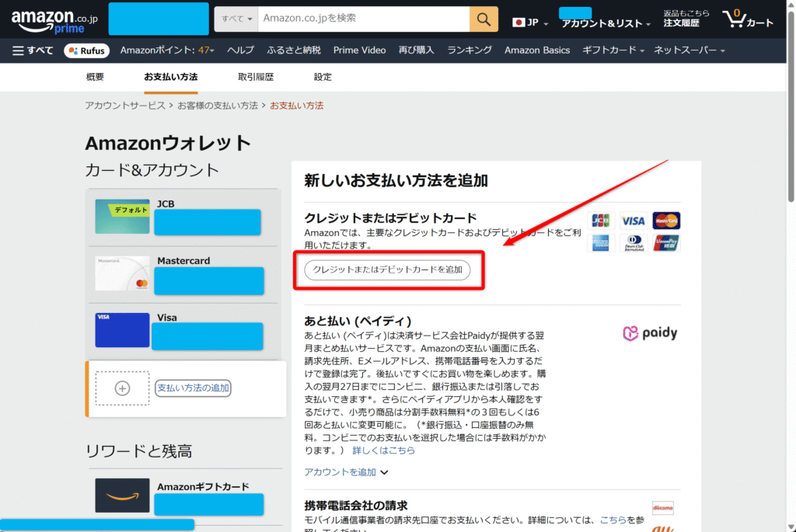Click the UnionPay logo icon
This screenshot has height=532, width=796.
pos(666,243)
